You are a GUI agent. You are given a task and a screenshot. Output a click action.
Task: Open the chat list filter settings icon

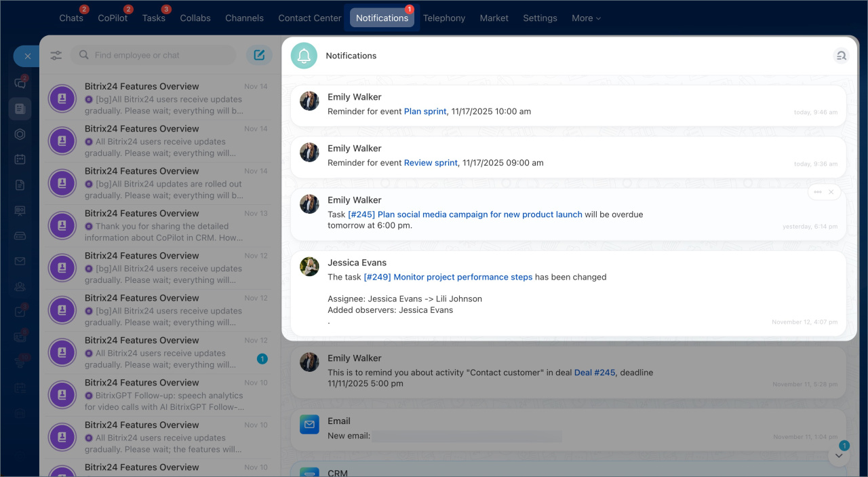point(56,55)
